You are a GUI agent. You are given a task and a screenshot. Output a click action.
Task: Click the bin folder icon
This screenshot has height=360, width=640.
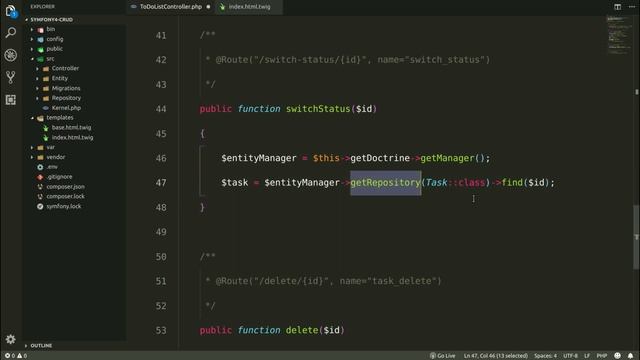coord(40,29)
